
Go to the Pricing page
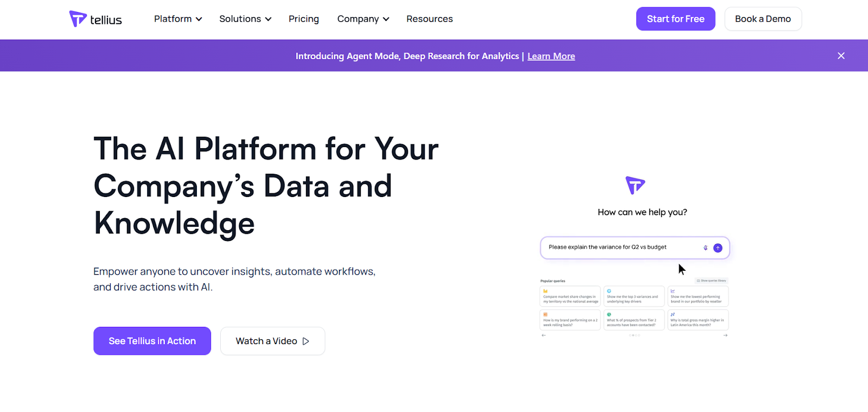click(x=304, y=19)
